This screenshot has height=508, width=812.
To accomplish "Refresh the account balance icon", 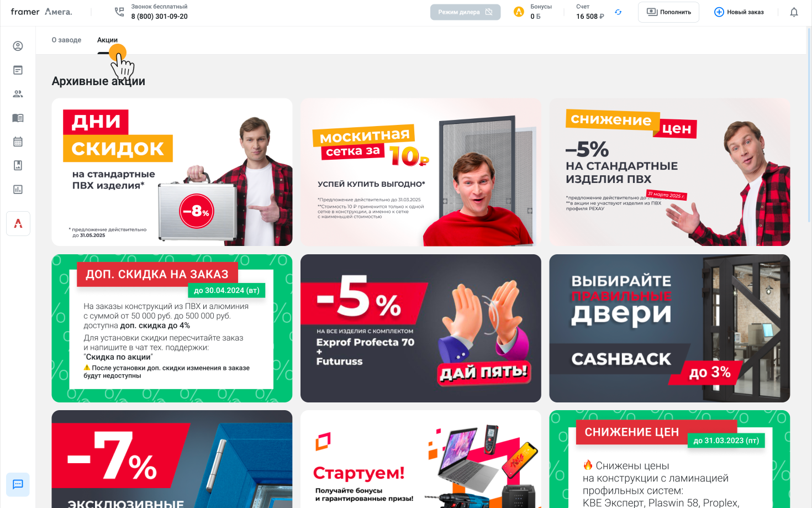I will (618, 12).
